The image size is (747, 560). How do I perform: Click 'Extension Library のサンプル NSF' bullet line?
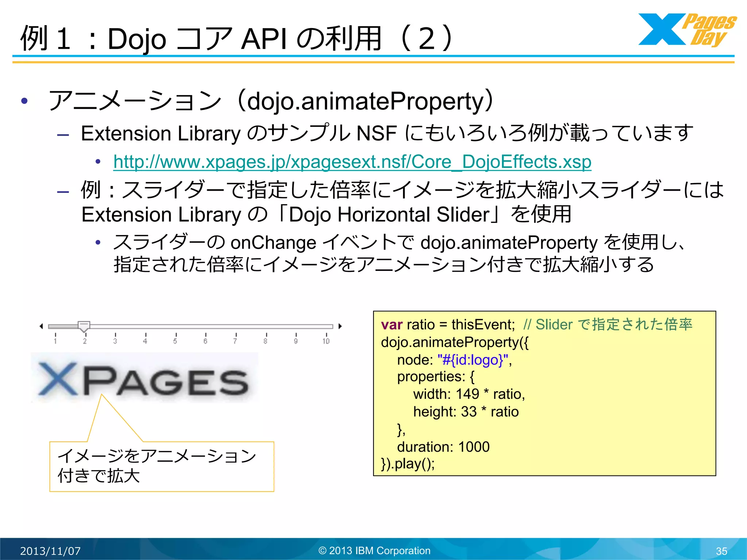click(x=387, y=133)
